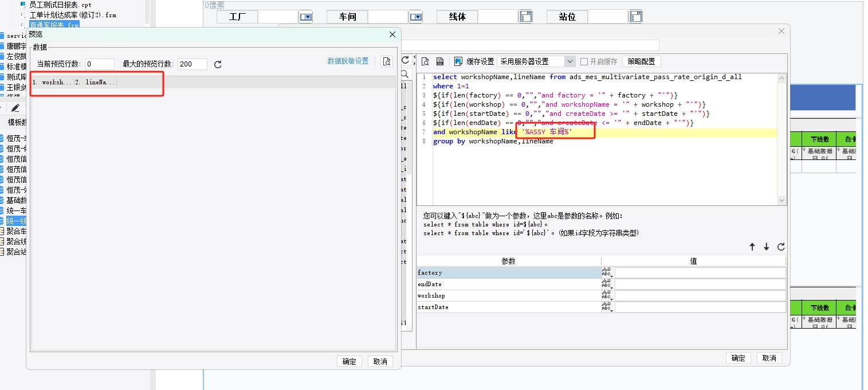Image resolution: width=868 pixels, height=390 pixels.
Task: Open the 工厂 dropdown arrow on the form
Action: [x=306, y=17]
